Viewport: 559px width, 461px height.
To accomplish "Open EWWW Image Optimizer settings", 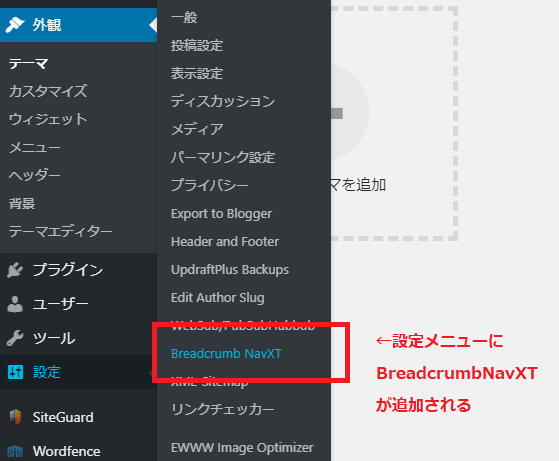I will (242, 447).
